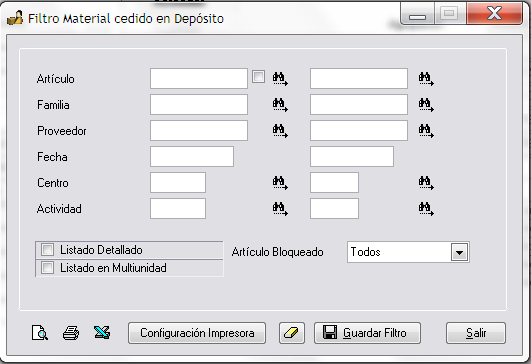Close the Filtro Material cedido en Depósito window
This screenshot has height=364, width=531.
(x=494, y=14)
